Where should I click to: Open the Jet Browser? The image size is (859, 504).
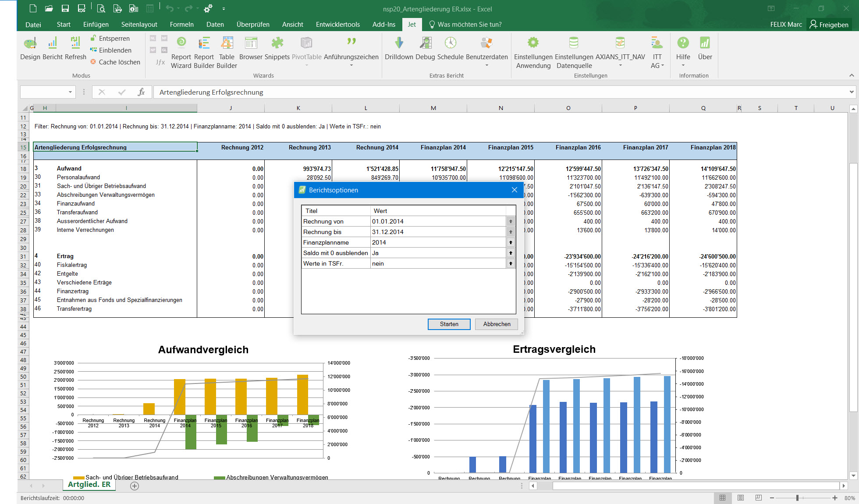pos(251,48)
